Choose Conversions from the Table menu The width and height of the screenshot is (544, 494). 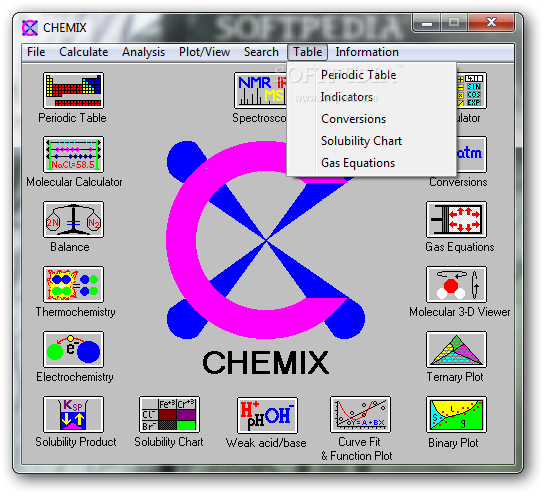point(371,119)
